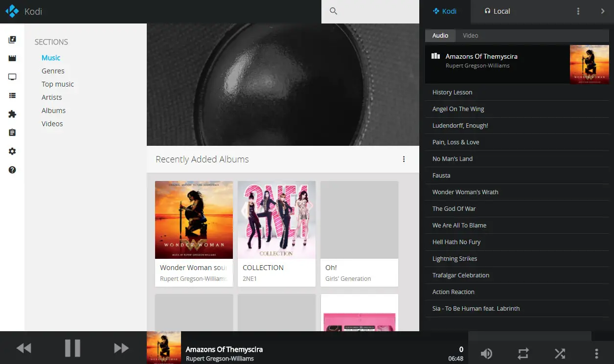This screenshot has width=614, height=364.
Task: Switch to the Video playlist tab
Action: coord(471,35)
